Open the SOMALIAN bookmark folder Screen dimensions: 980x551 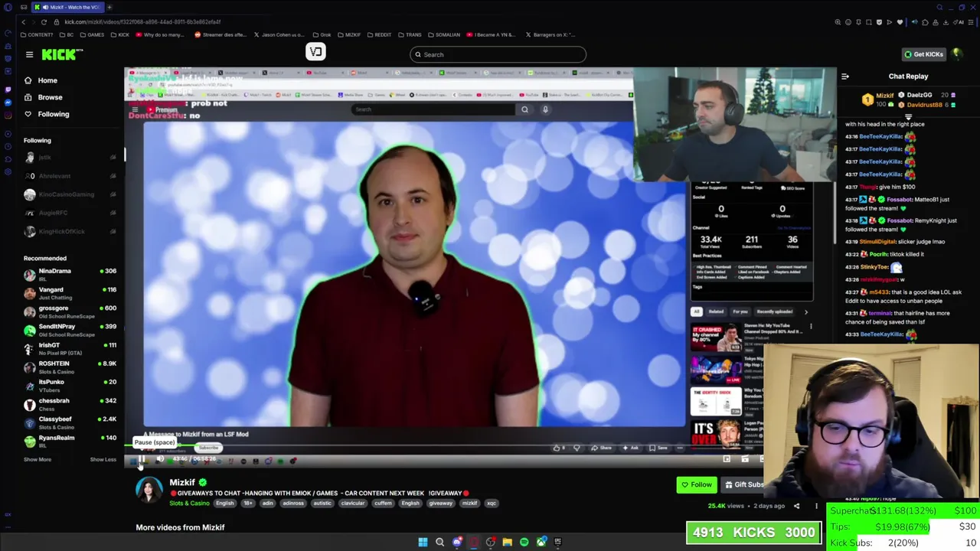tap(444, 34)
